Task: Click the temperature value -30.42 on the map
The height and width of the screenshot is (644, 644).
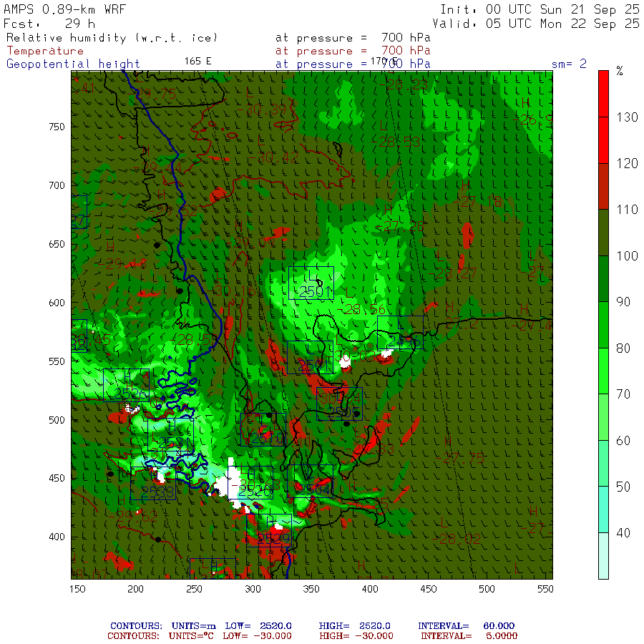Action: click(273, 157)
